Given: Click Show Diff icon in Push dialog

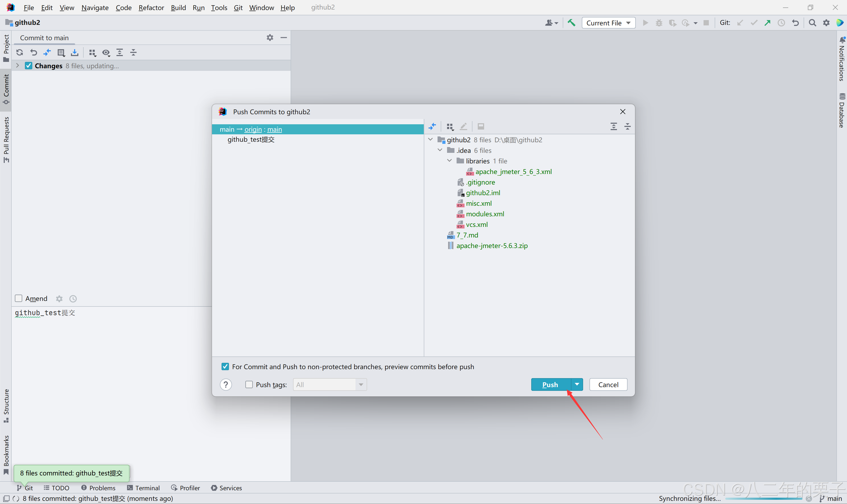Looking at the screenshot, I should (432, 126).
